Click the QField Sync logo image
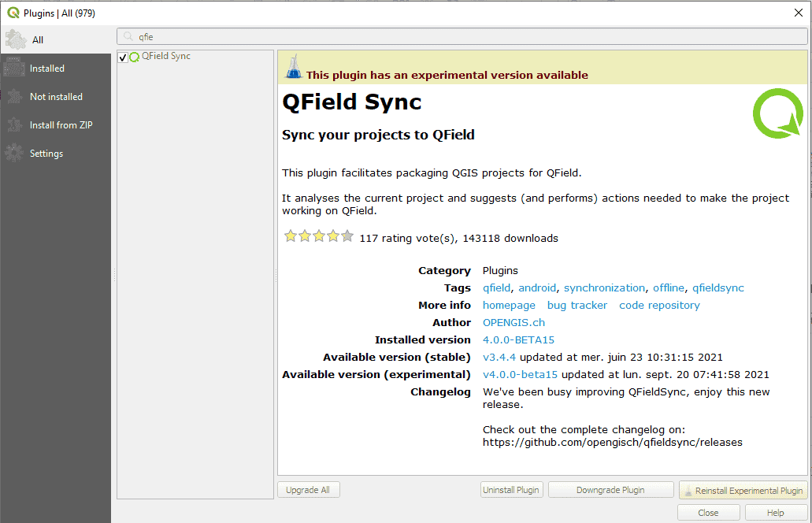The width and height of the screenshot is (812, 523). tap(777, 113)
